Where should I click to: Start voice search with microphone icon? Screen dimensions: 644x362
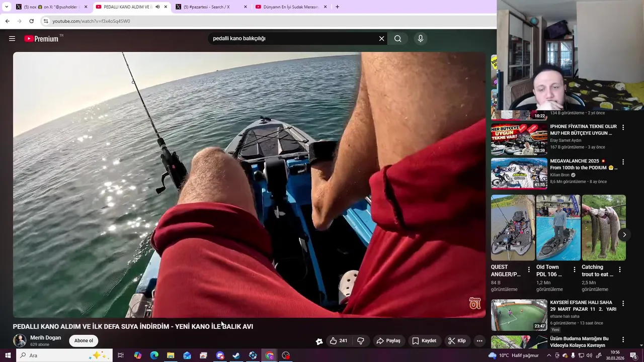pos(421,39)
